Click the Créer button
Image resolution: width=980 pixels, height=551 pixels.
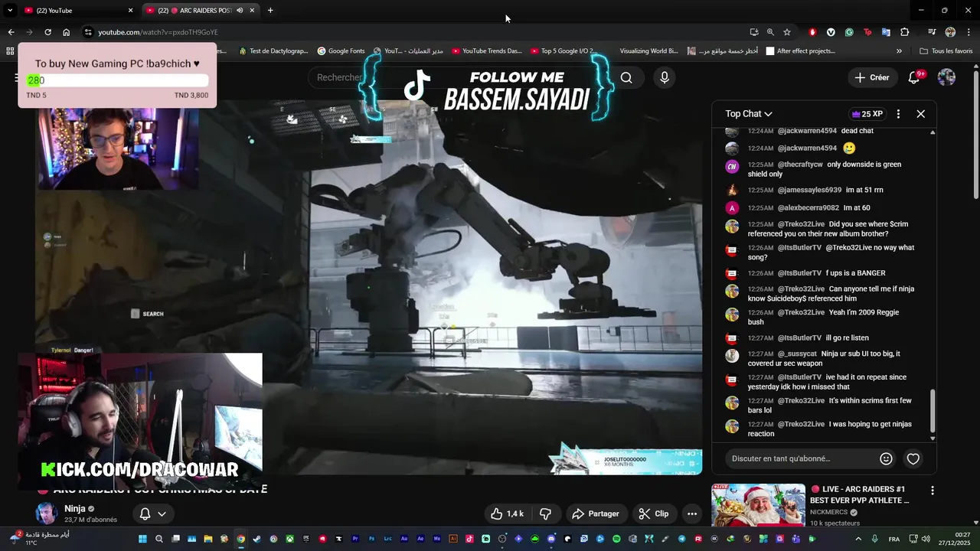click(x=872, y=77)
